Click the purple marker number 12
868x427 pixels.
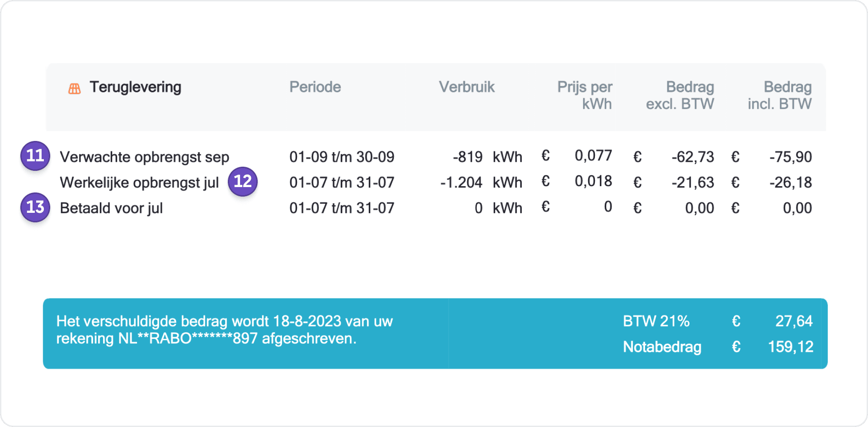[x=243, y=182]
